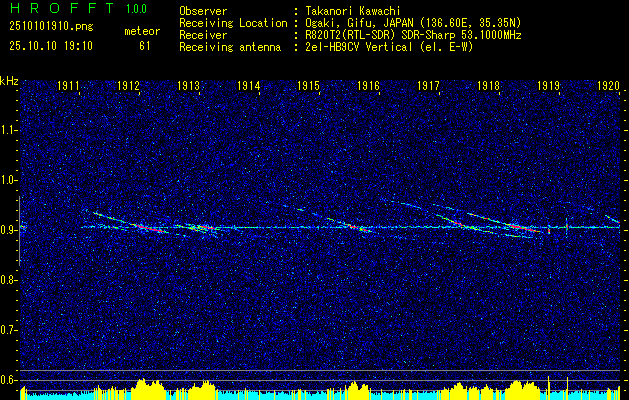Click the kHz axis unit label
The image size is (629, 400).
(9, 81)
